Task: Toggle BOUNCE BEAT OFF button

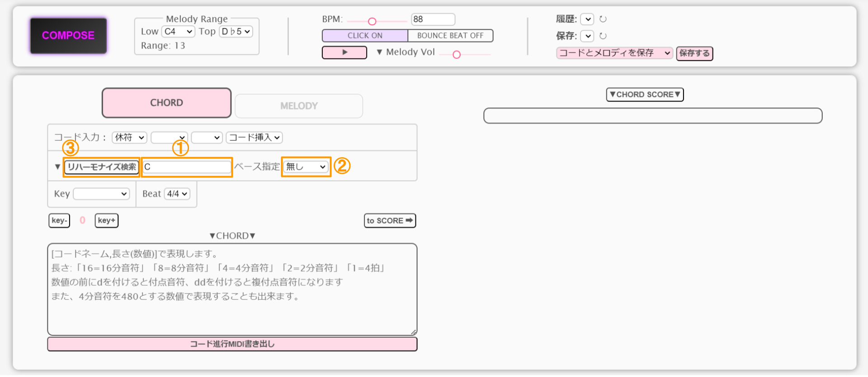Action: coord(450,36)
